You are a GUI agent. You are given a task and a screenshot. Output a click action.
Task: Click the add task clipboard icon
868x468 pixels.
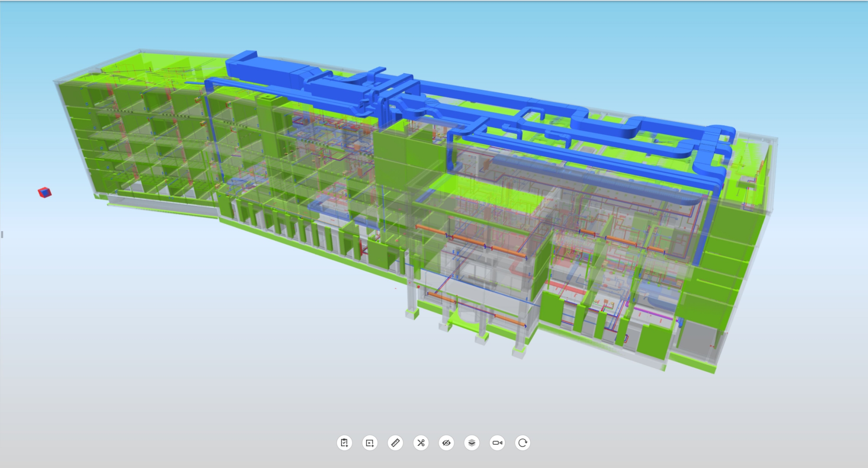(x=344, y=443)
